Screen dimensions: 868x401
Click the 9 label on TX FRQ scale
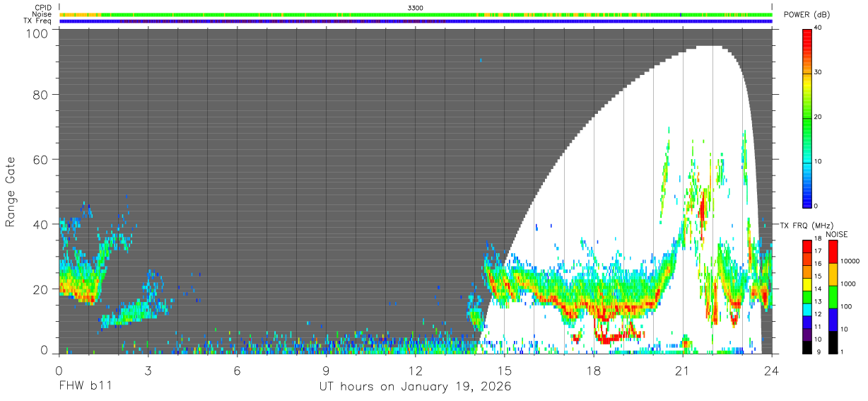819,351
